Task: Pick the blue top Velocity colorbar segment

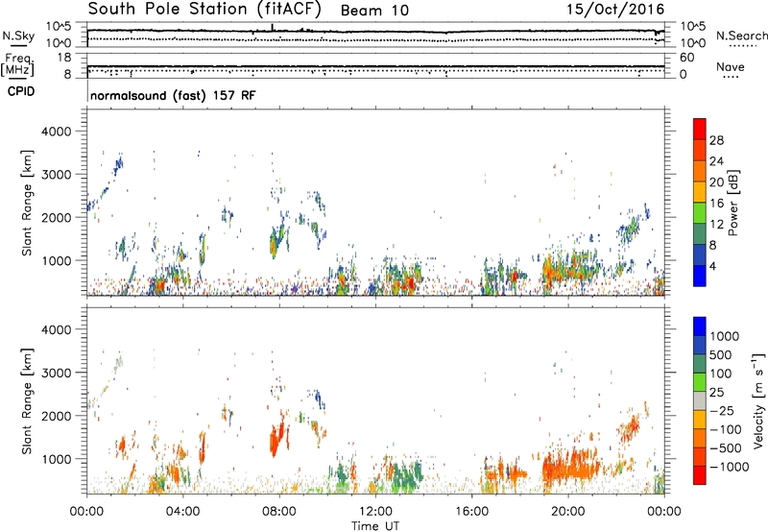Action: 700,326
